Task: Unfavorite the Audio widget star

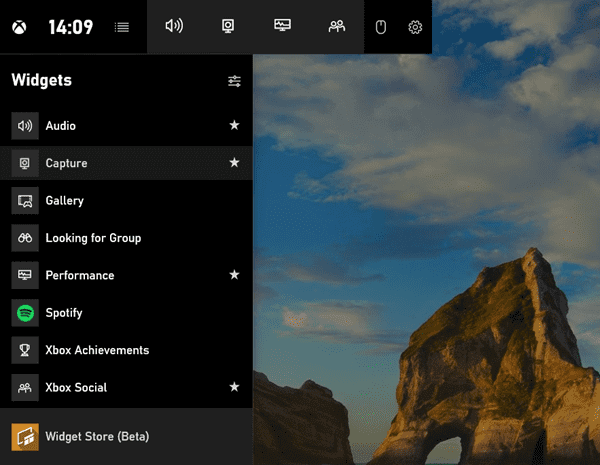Action: pyautogui.click(x=234, y=125)
